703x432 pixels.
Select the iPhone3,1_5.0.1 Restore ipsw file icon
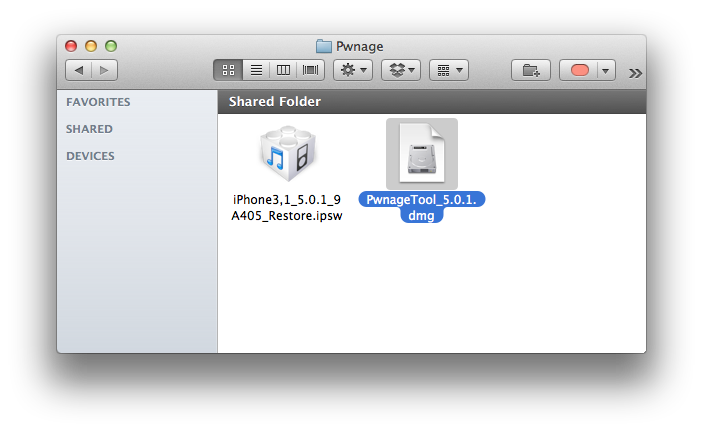(x=288, y=155)
